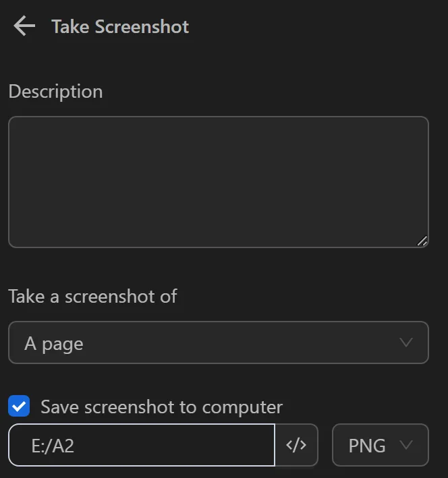The image size is (448, 478).
Task: Open the PNG image format dropdown
Action: 380,445
